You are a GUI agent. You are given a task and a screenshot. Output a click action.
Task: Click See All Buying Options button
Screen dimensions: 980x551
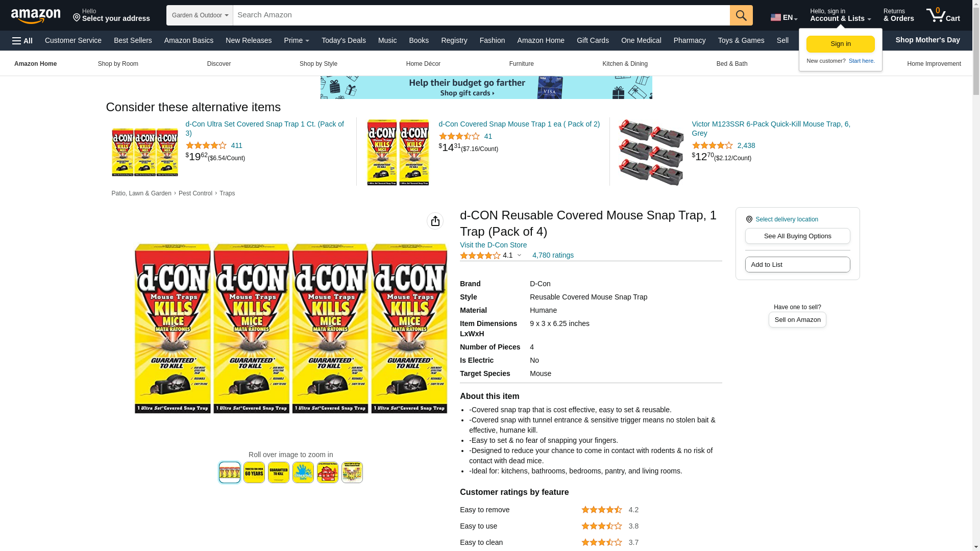point(797,236)
